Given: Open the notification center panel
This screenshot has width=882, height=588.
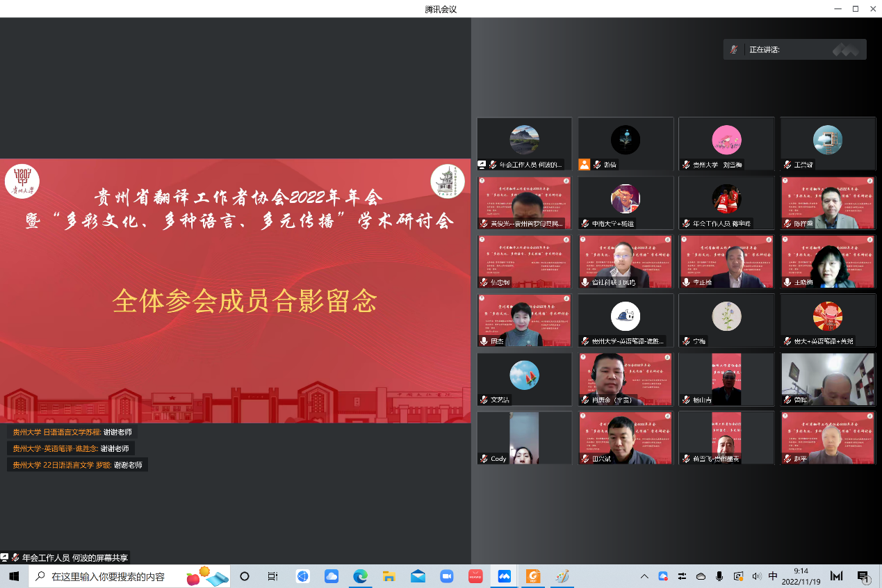Looking at the screenshot, I should pos(863,576).
